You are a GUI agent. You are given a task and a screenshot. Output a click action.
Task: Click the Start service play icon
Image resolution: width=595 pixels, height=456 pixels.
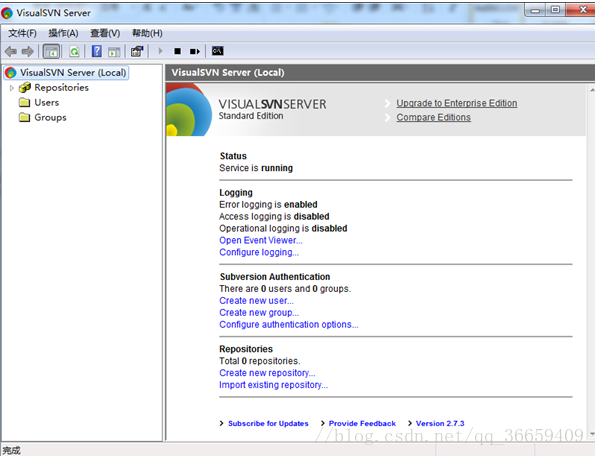click(x=160, y=51)
